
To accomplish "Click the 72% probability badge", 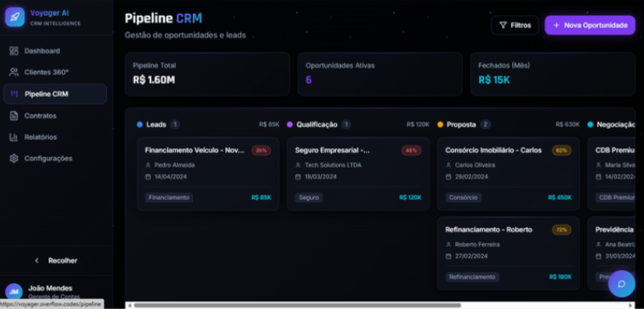I will 561,230.
